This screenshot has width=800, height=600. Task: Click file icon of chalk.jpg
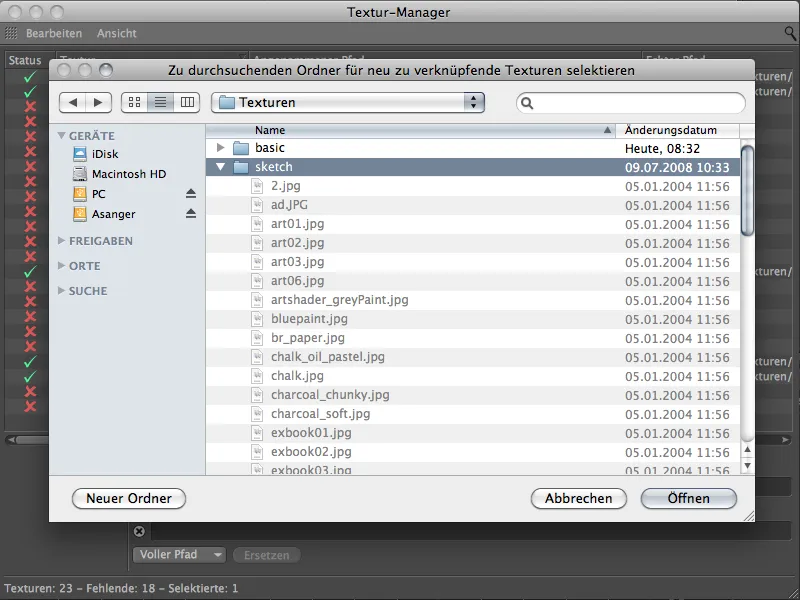pyautogui.click(x=257, y=376)
